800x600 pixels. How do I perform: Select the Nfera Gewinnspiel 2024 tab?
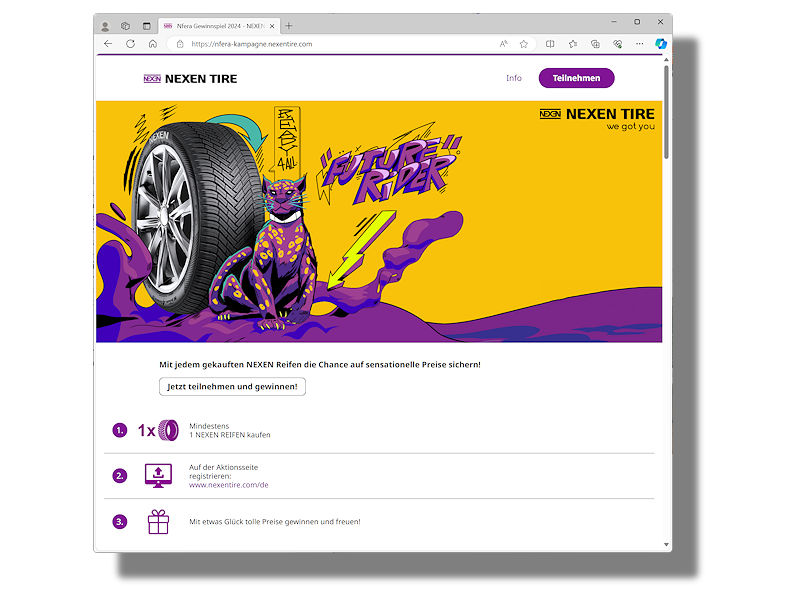pos(220,26)
